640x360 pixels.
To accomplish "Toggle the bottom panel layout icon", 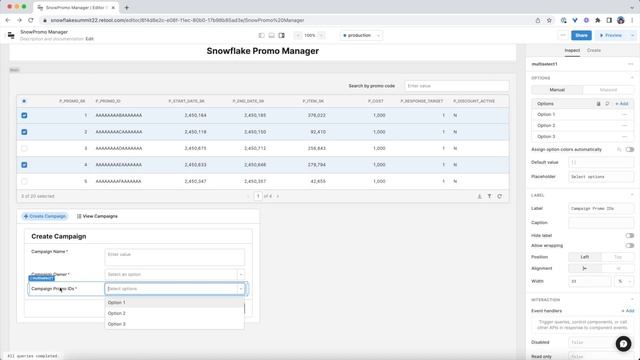I will click(271, 36).
